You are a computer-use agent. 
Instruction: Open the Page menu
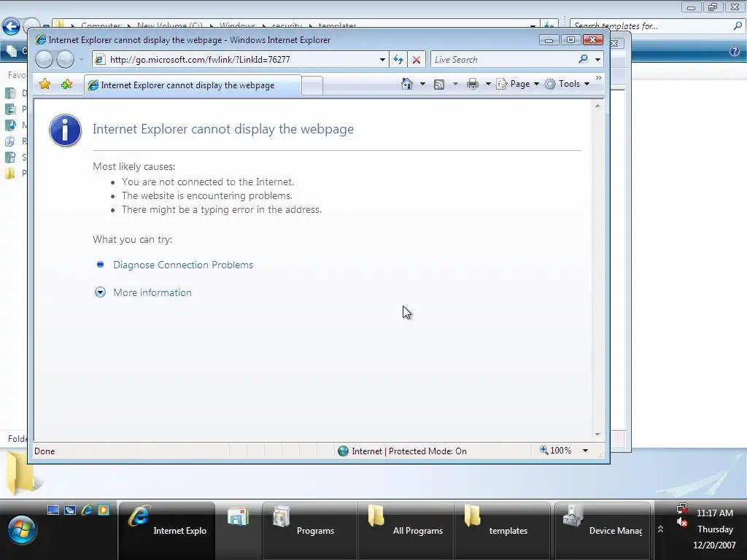[518, 84]
